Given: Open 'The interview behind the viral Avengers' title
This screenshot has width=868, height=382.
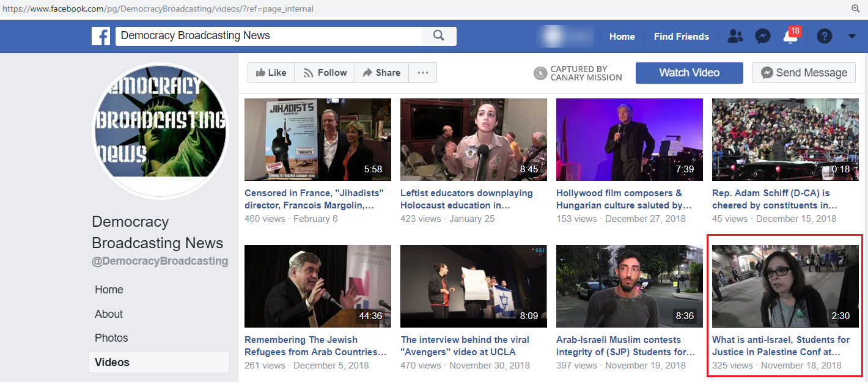Looking at the screenshot, I should pos(465,346).
